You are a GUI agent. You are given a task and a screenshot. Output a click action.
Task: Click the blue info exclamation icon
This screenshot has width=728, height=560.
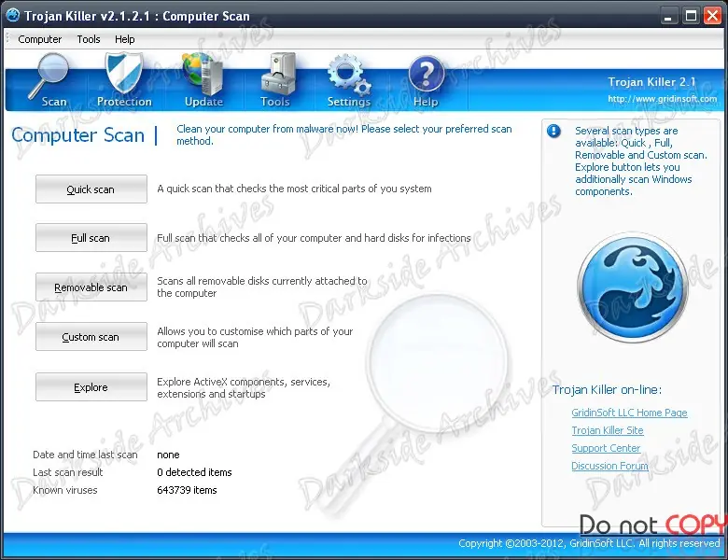point(553,131)
